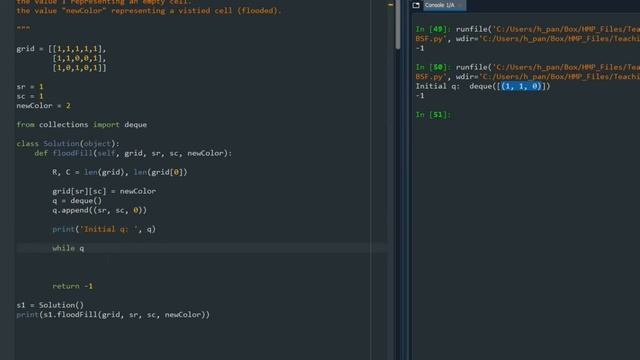640x360 pixels.
Task: Place cursor on the 'while q' line
Action: 68,248
